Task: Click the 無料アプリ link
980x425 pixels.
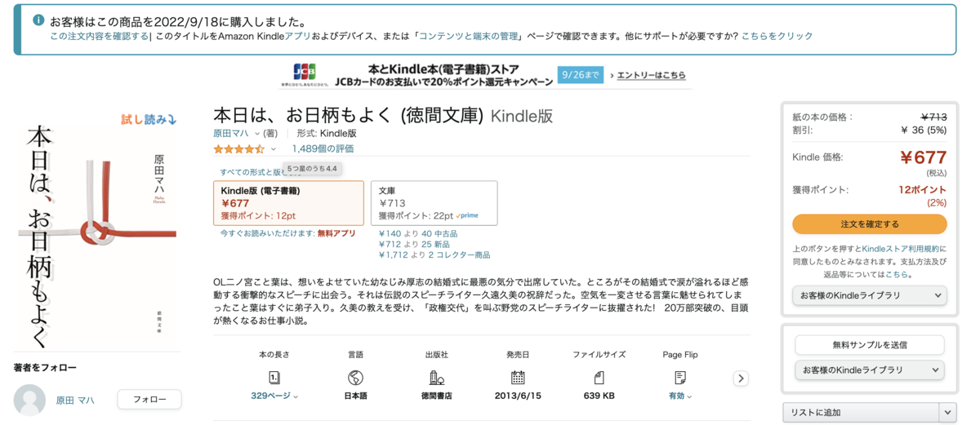Action: pos(336,233)
